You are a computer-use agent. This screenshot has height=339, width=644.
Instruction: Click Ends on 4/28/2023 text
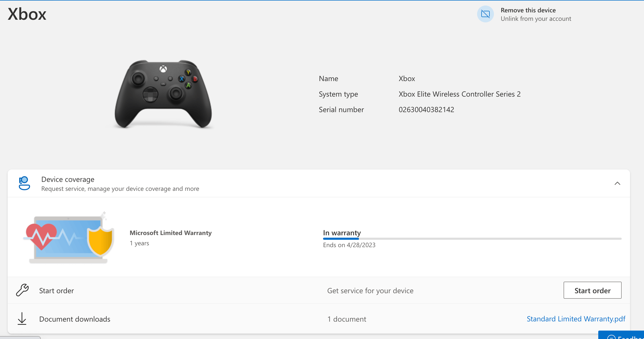[x=349, y=245]
